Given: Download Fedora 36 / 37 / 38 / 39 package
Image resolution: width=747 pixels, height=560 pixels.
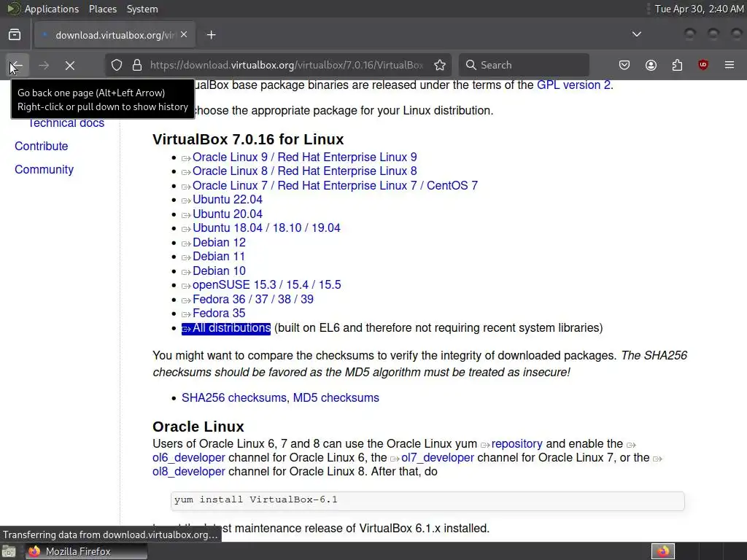Looking at the screenshot, I should (253, 299).
